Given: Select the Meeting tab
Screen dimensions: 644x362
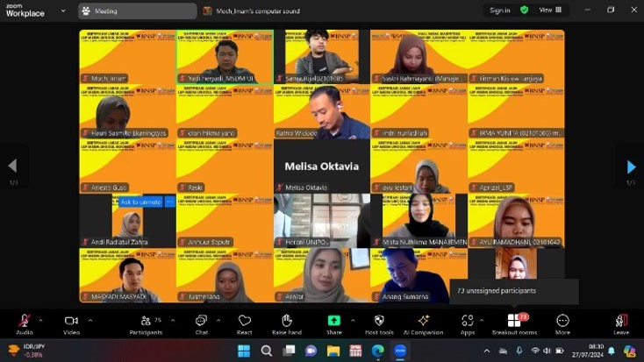Looking at the screenshot, I should coord(138,11).
